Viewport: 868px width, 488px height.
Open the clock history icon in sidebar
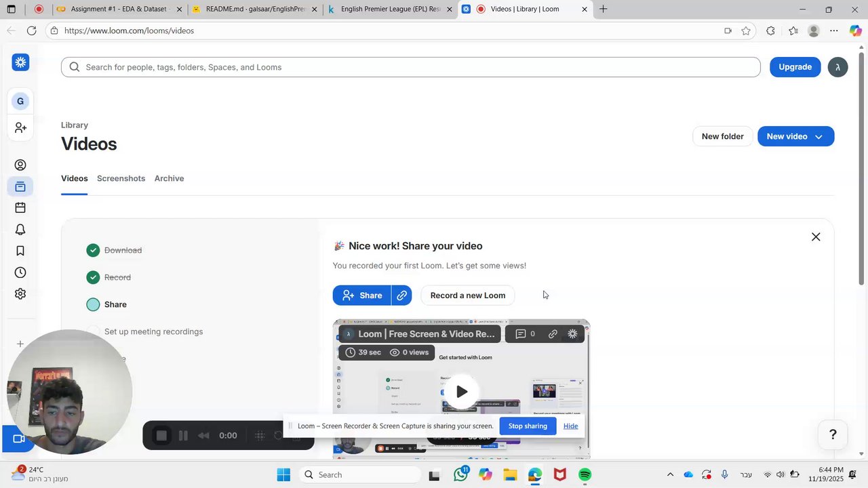(x=20, y=272)
